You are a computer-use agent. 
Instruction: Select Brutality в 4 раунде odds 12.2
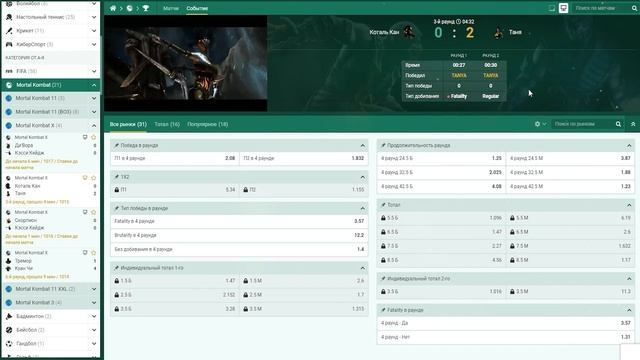point(239,235)
